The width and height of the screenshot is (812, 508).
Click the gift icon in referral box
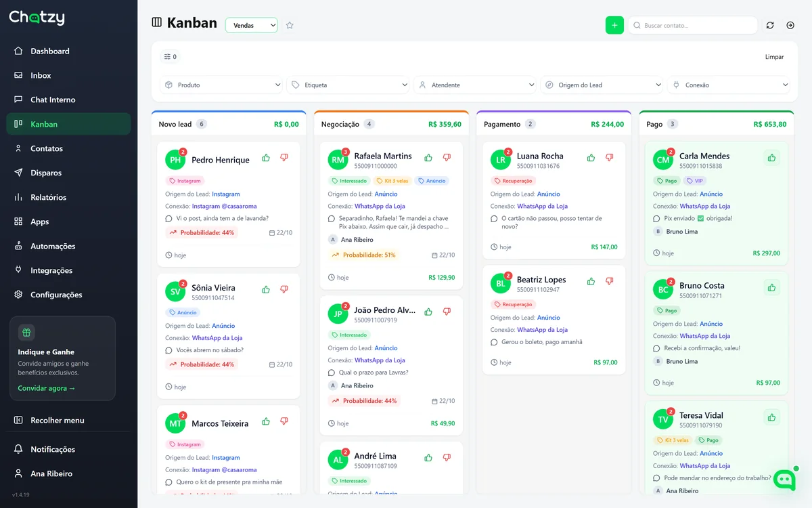pyautogui.click(x=26, y=333)
